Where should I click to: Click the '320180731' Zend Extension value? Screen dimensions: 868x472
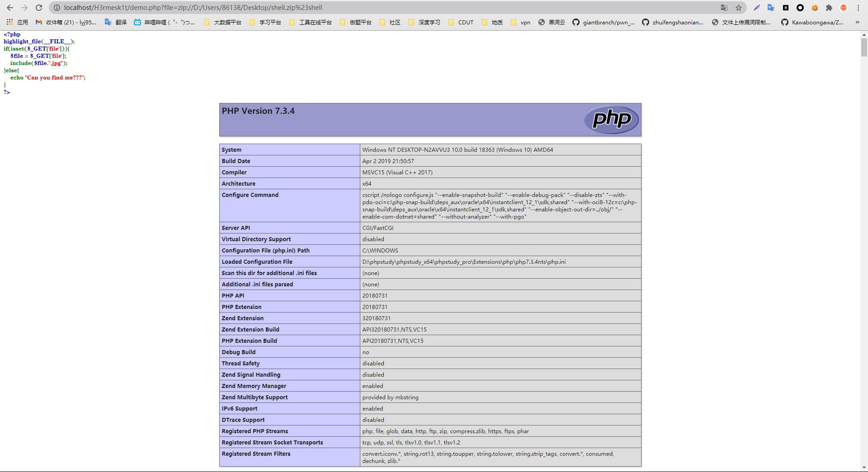[376, 318]
